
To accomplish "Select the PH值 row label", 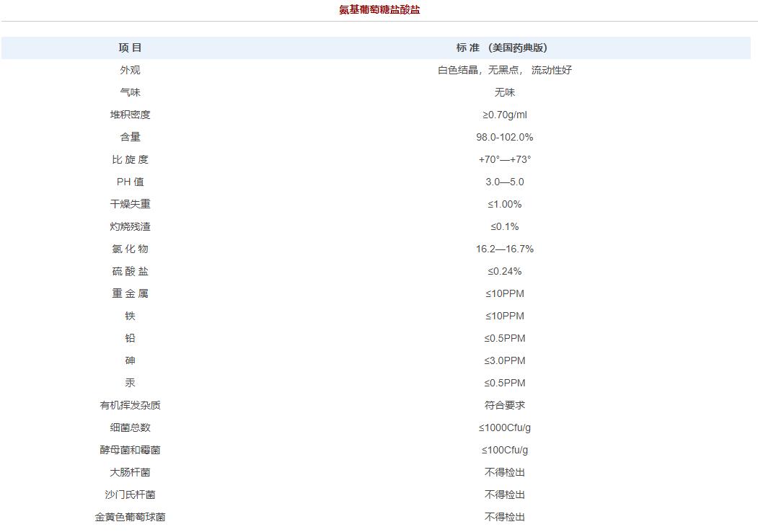I will (x=130, y=182).
